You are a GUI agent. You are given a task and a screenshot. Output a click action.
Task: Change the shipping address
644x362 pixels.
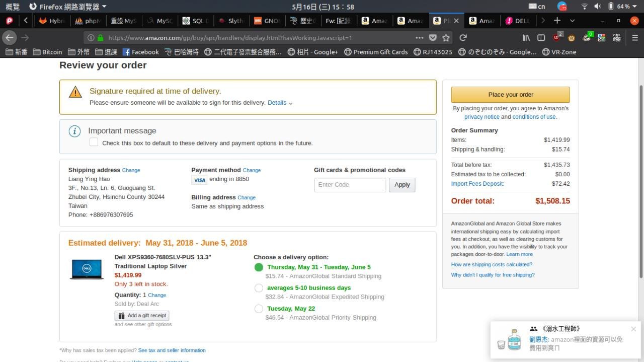point(131,170)
